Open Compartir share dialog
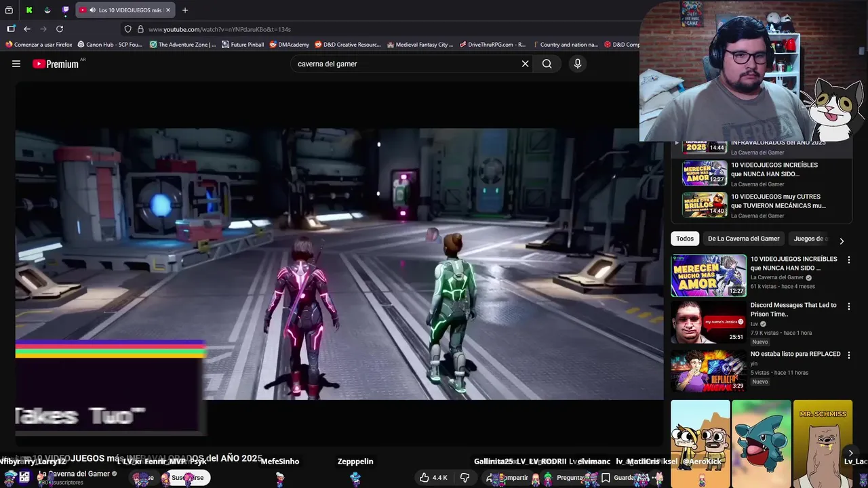Viewport: 868px width, 488px height. click(x=507, y=478)
